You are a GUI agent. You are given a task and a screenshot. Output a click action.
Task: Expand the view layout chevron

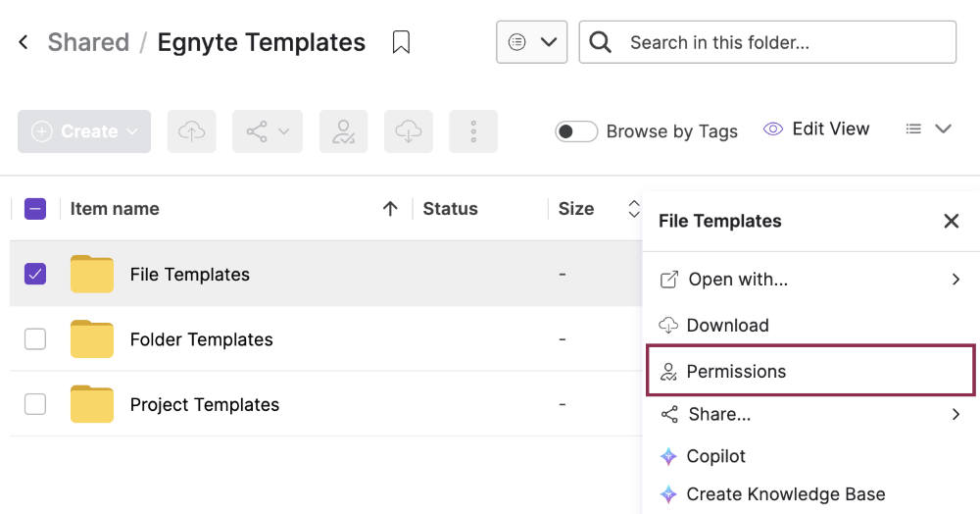click(x=943, y=128)
